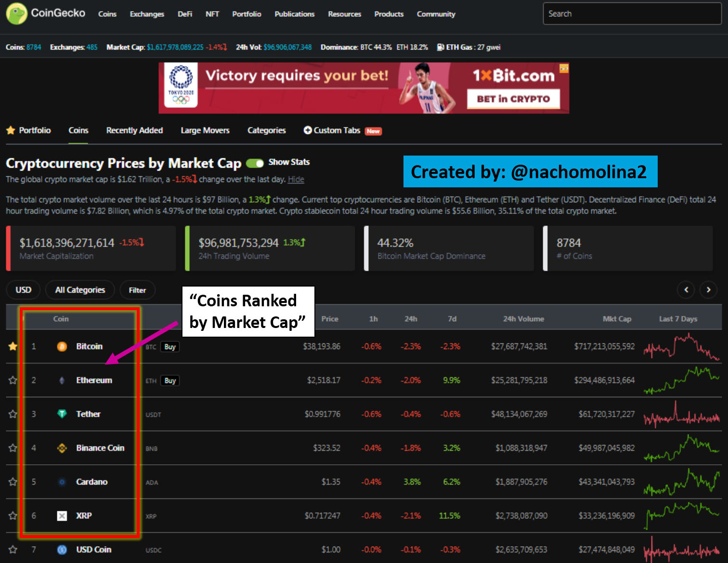Image resolution: width=728 pixels, height=563 pixels.
Task: Sort table by Price column header
Action: 330,319
